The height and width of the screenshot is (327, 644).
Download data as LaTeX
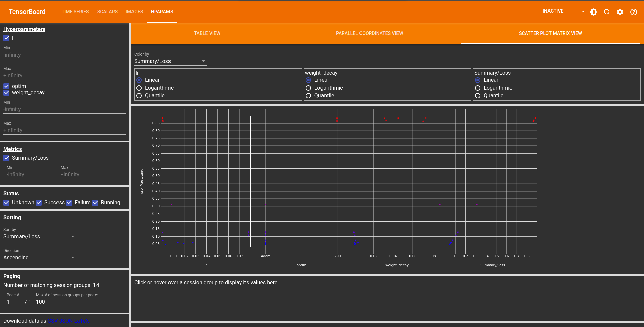pyautogui.click(x=81, y=321)
